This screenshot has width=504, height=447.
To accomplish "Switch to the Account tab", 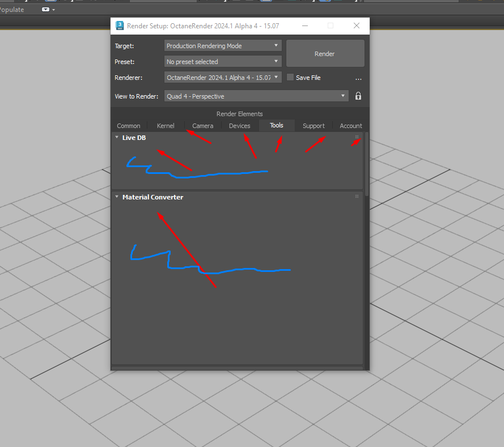I will pyautogui.click(x=351, y=126).
